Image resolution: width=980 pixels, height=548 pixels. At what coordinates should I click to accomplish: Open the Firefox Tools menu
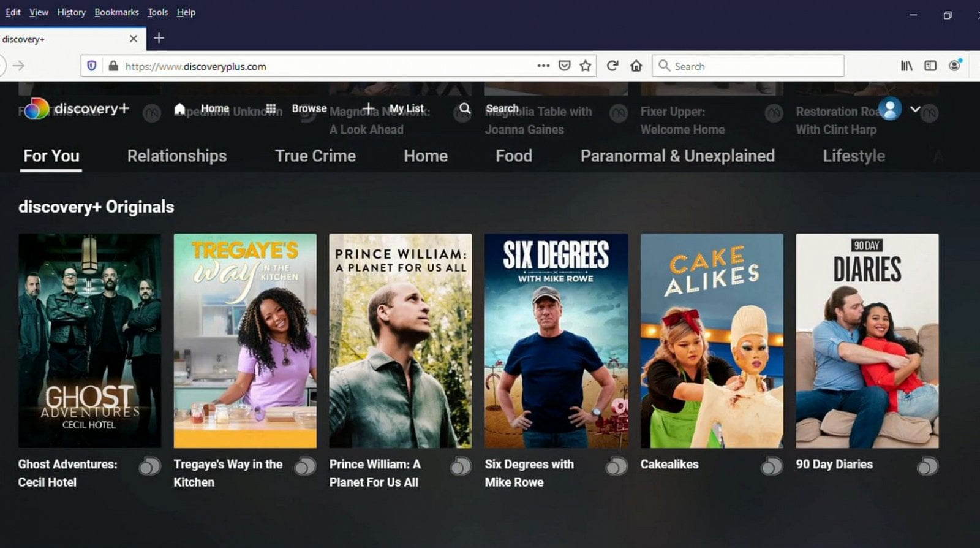[x=157, y=12]
